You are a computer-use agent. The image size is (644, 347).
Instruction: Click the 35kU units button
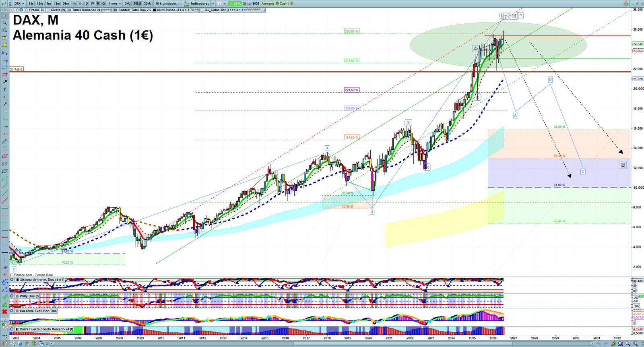click(x=148, y=4)
